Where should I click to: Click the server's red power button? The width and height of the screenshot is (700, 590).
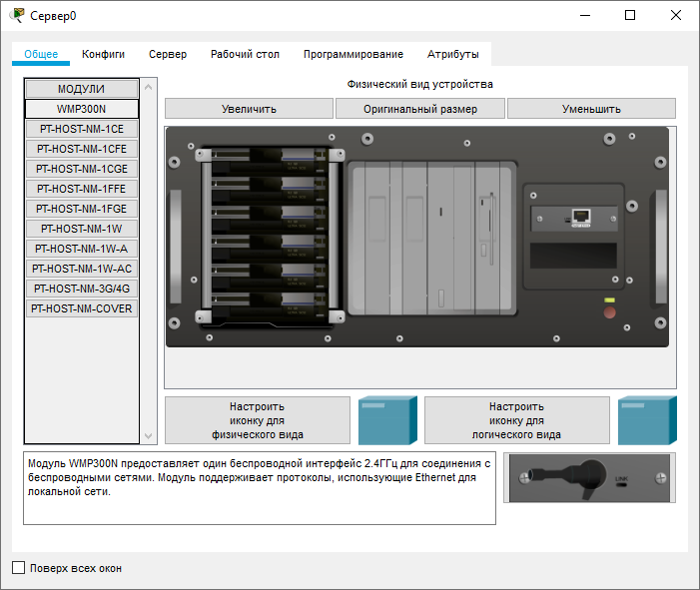(609, 312)
